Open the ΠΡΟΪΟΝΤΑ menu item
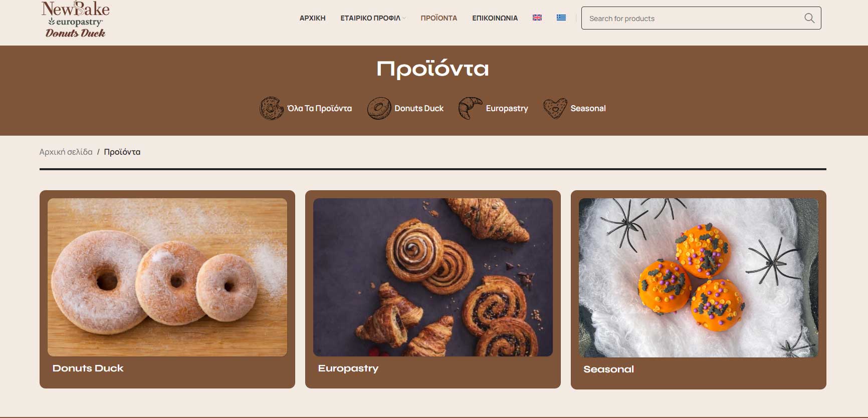868x418 pixels. point(439,18)
